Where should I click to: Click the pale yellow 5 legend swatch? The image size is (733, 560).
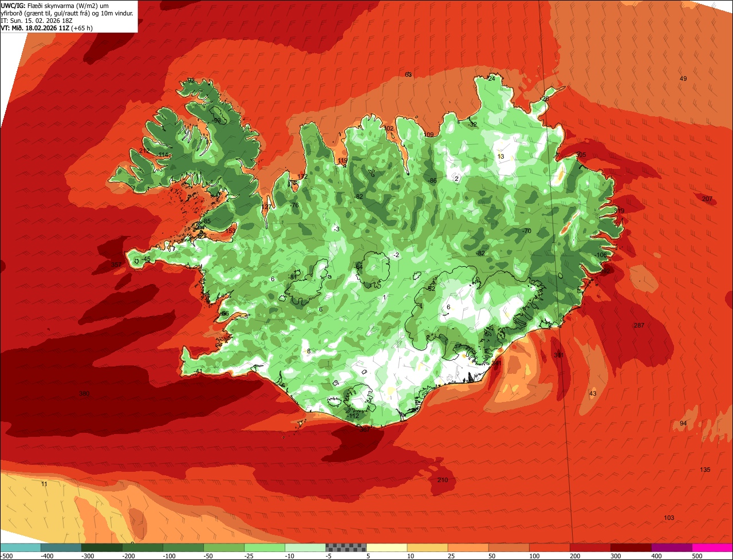click(387, 547)
